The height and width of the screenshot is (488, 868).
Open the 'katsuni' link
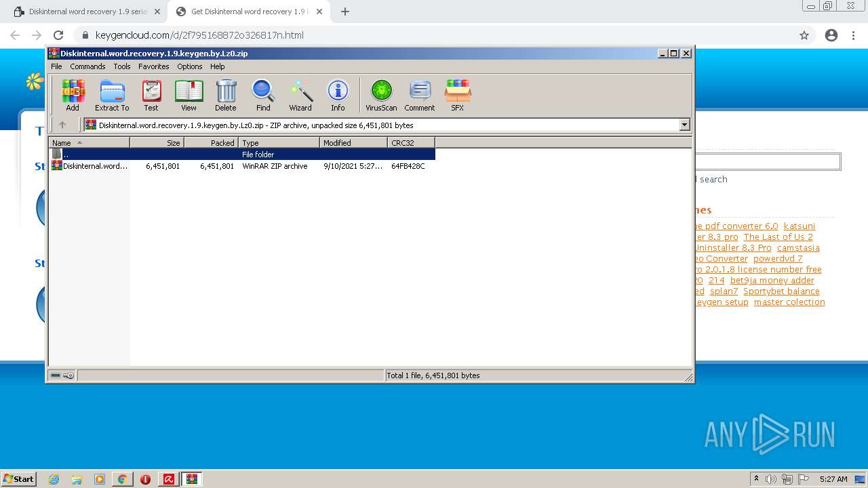(800, 226)
